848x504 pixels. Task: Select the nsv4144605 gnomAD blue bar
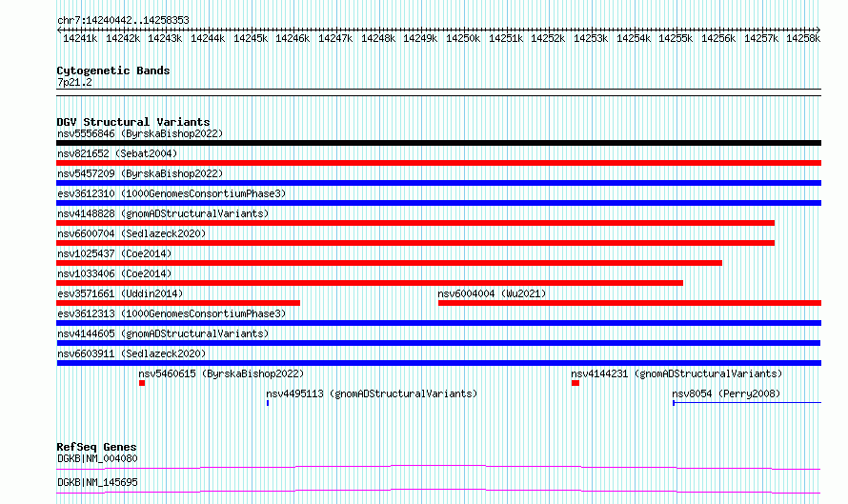click(438, 343)
